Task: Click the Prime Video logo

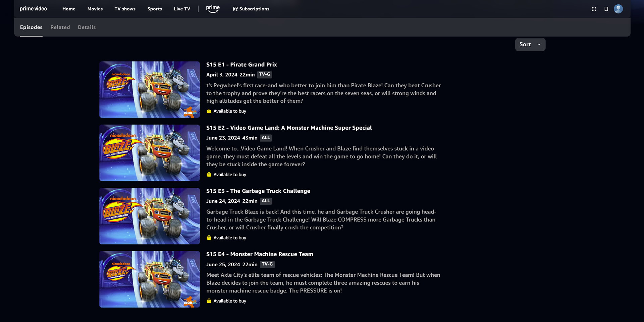Action: (x=33, y=9)
